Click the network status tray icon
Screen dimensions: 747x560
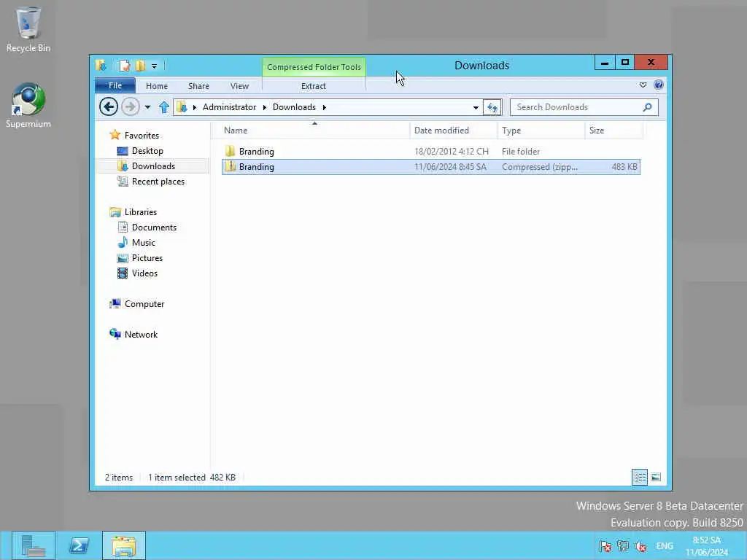coord(623,546)
